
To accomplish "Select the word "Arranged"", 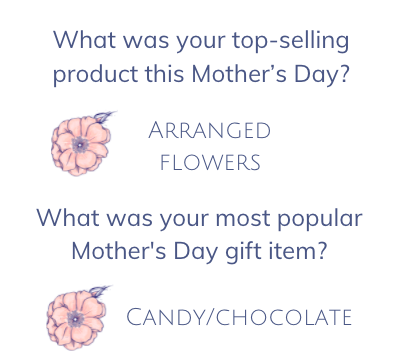I will 209,130.
